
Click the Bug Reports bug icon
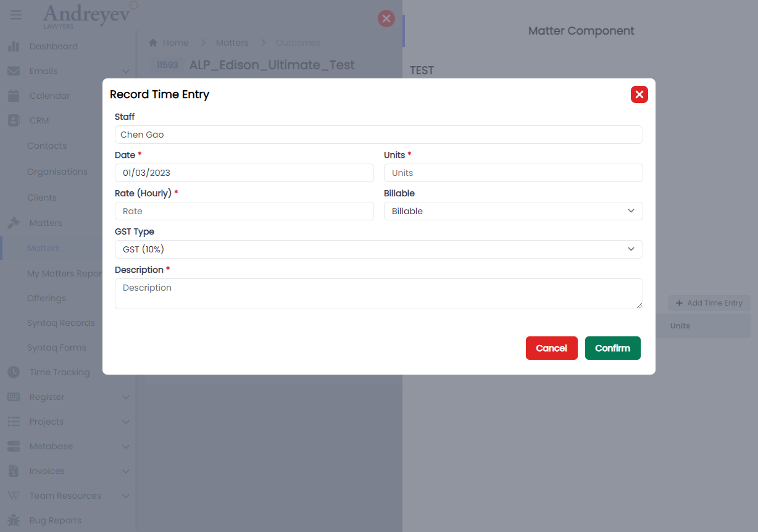coord(14,520)
